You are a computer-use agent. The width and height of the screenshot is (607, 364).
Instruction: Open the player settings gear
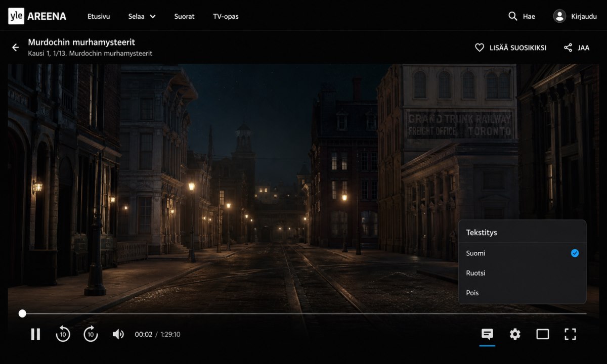coord(515,334)
